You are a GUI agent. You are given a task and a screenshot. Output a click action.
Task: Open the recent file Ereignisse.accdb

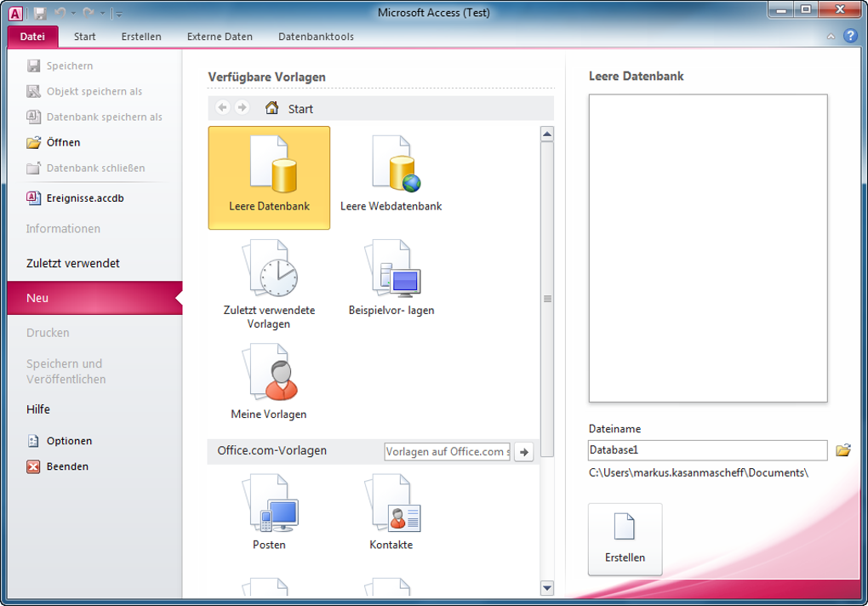pos(75,198)
